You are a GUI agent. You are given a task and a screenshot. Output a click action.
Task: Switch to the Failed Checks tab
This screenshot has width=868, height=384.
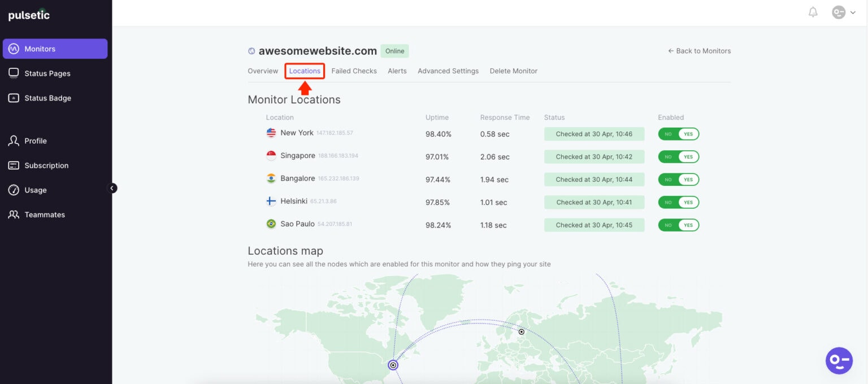coord(354,71)
